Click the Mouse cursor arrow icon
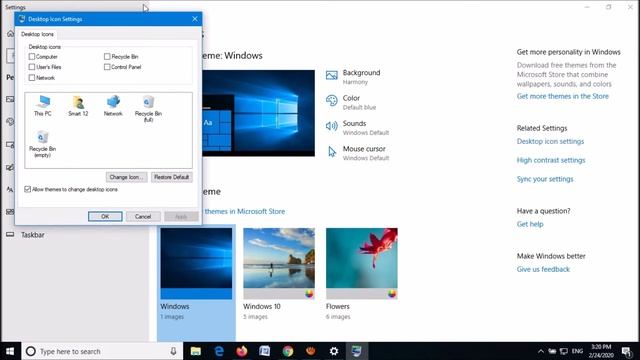This screenshot has width=640, height=360. coord(332,152)
